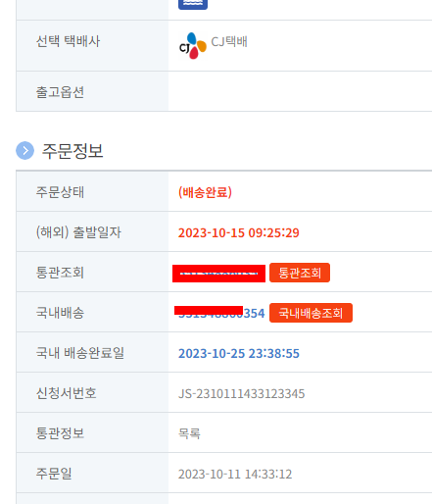Open the 통관조회 customs lookup button
Viewport: 432px width, 504px height.
point(300,273)
